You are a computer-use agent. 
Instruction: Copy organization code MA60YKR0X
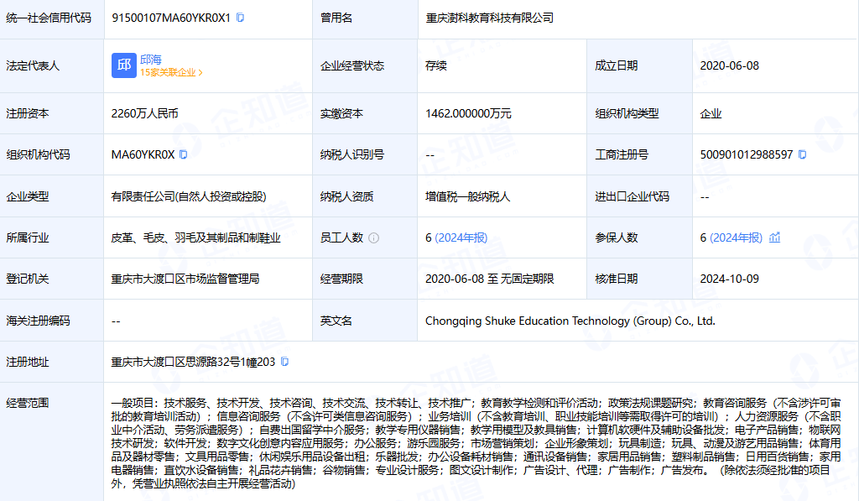[184, 155]
